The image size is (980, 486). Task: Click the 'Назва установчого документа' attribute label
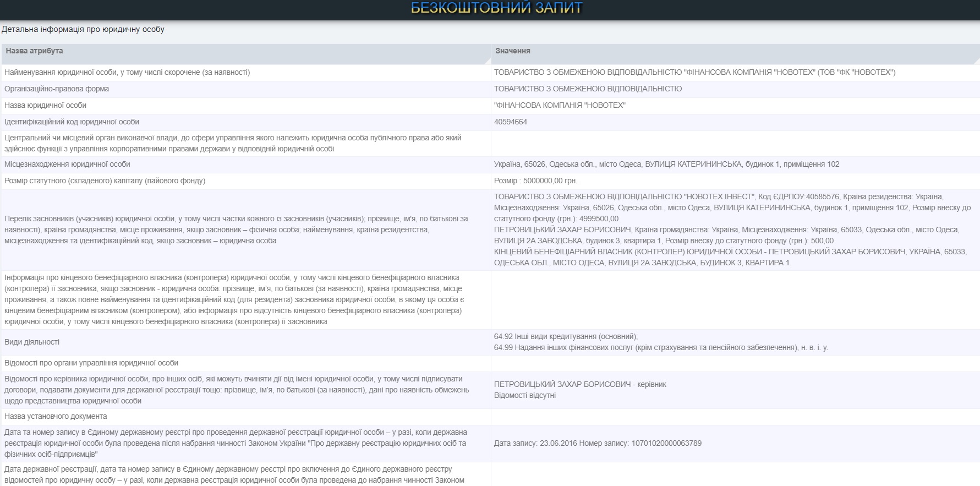[x=56, y=416]
